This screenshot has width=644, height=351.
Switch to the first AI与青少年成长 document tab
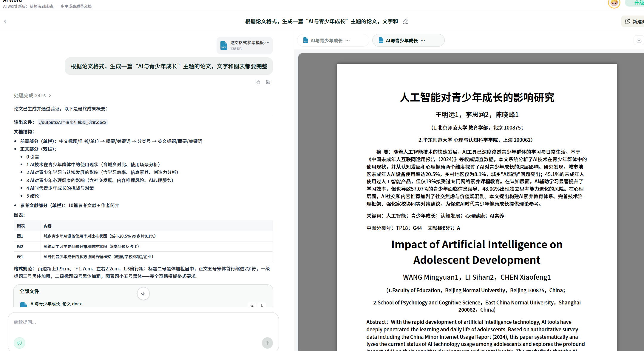coord(333,41)
